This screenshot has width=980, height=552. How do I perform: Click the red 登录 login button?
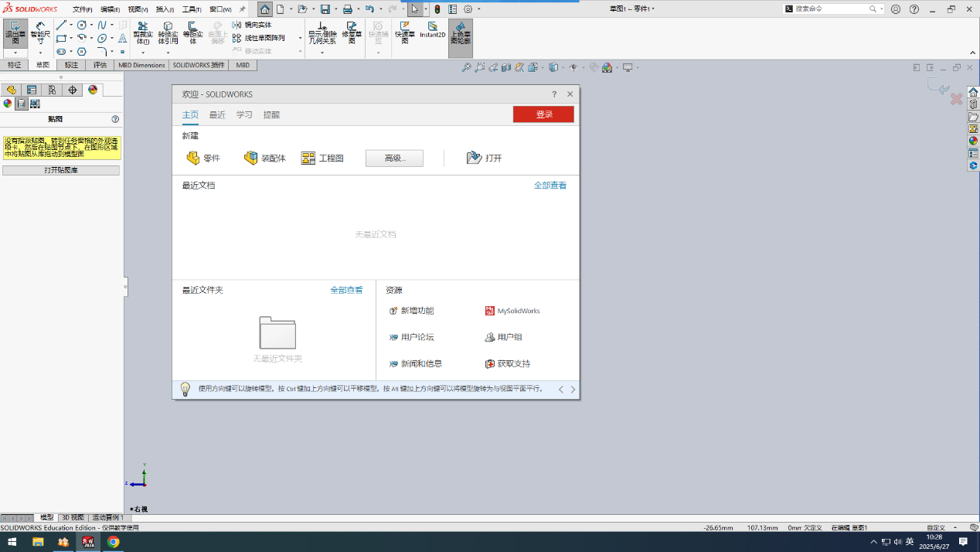[543, 114]
